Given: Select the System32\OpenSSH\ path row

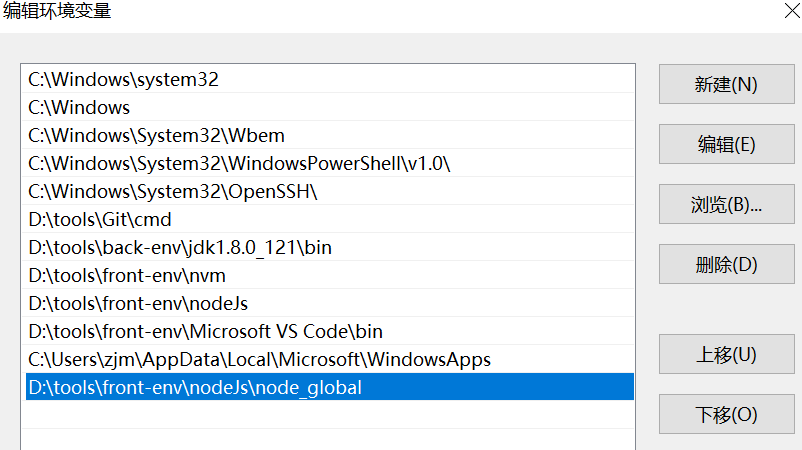Looking at the screenshot, I should tap(327, 192).
